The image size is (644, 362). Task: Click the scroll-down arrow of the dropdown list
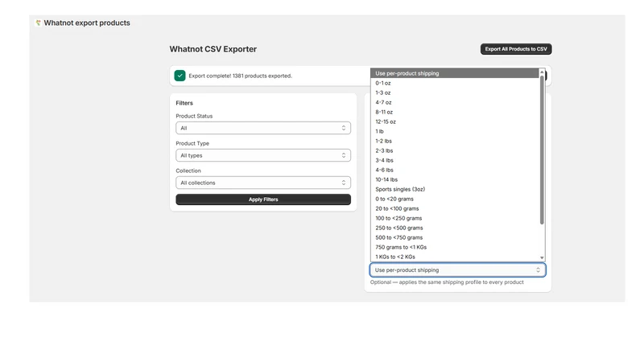(x=542, y=257)
